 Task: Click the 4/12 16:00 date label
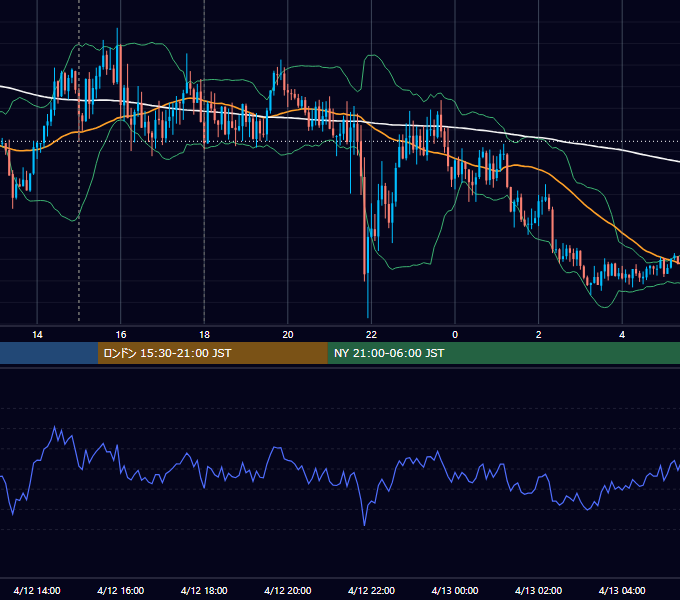tap(121, 590)
